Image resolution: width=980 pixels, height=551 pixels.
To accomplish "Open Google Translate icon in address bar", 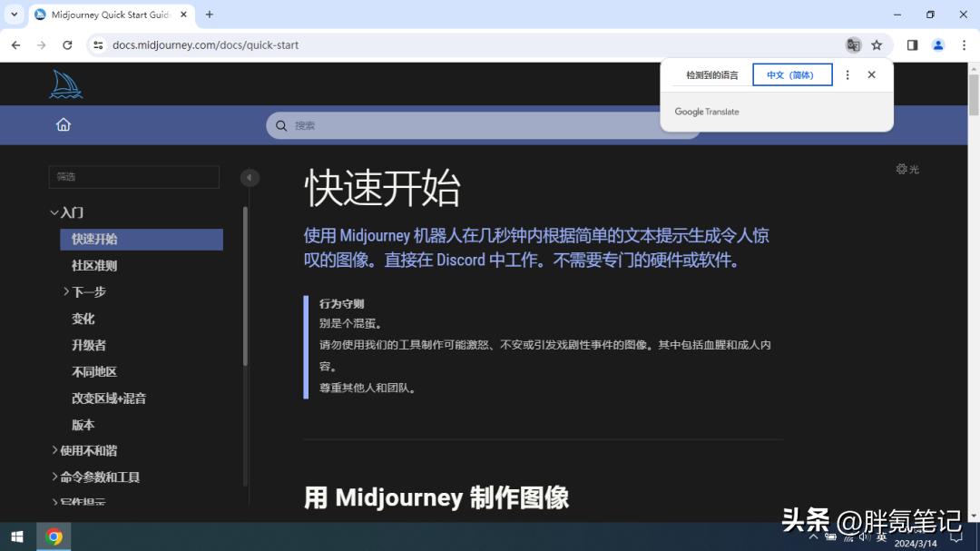I will click(853, 44).
